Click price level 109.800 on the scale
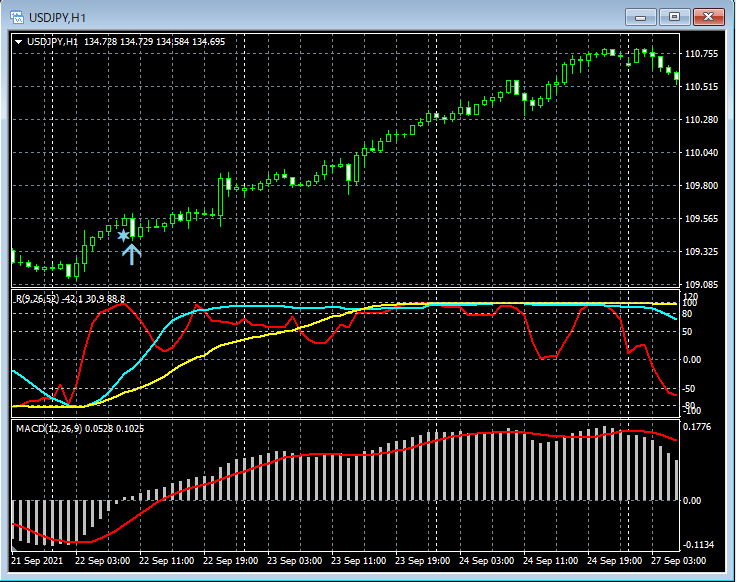 tap(702, 186)
